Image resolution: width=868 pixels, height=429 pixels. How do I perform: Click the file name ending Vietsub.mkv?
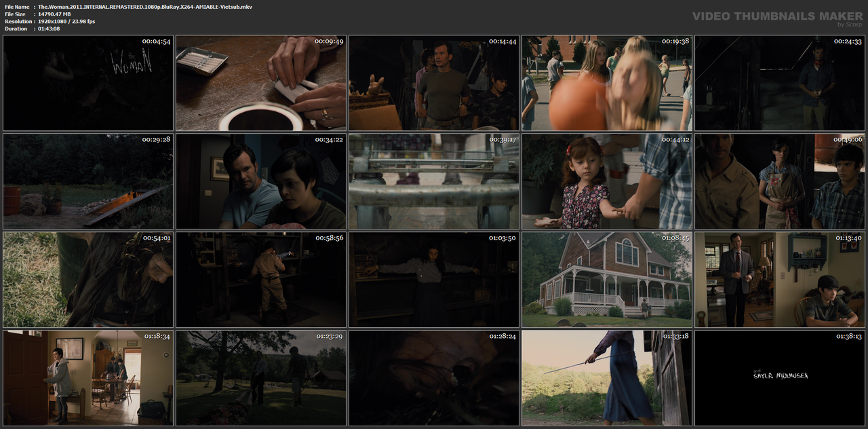[x=145, y=6]
